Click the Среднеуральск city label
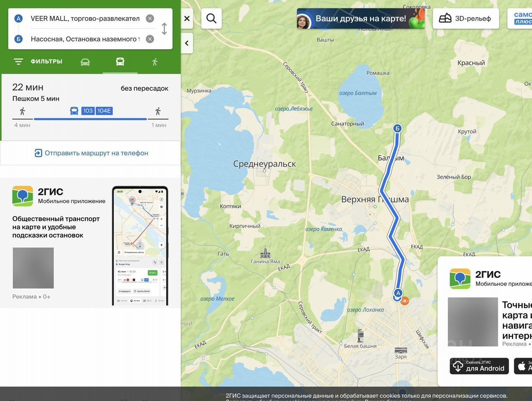The width and height of the screenshot is (532, 401). pos(265,164)
